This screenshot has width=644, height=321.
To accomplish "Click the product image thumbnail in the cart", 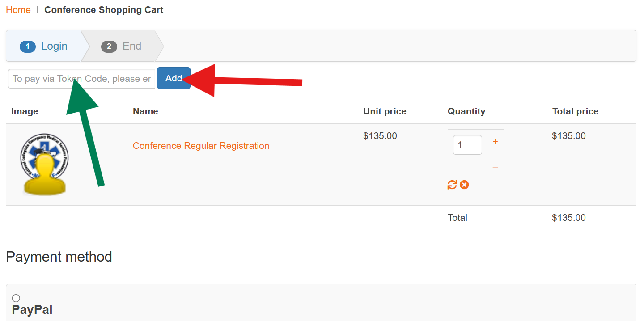I will [44, 164].
